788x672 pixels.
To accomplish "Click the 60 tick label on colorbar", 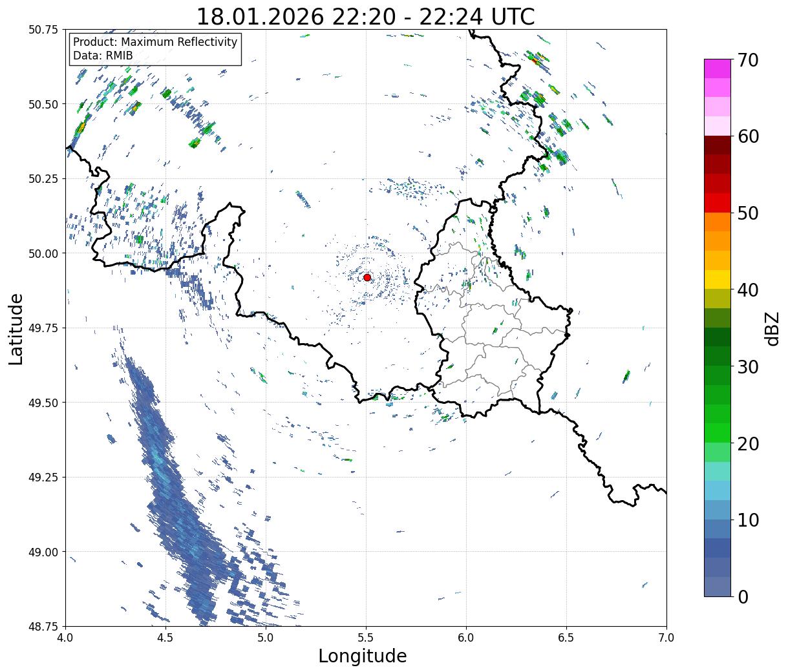I will click(x=748, y=136).
